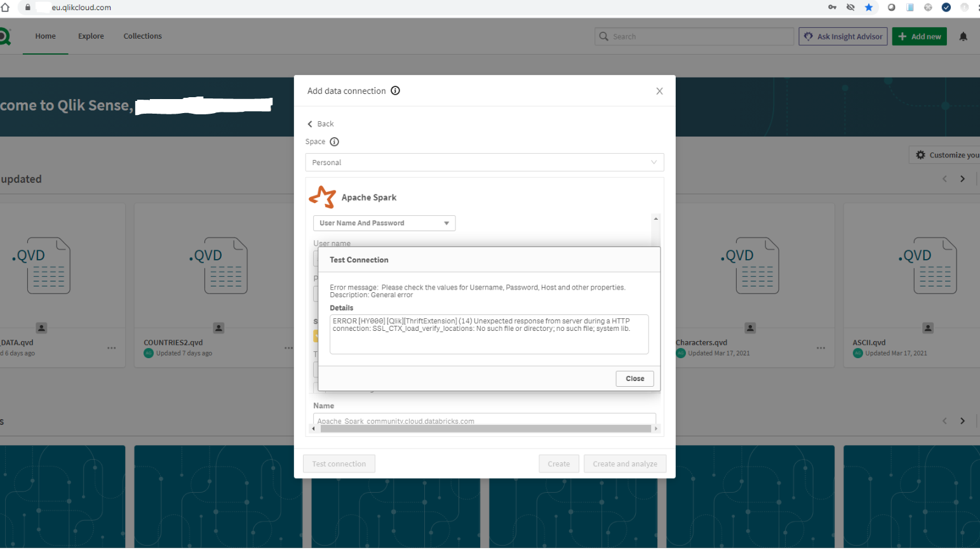Bookmark this page with the star icon
Image resolution: width=980 pixels, height=550 pixels.
[869, 8]
